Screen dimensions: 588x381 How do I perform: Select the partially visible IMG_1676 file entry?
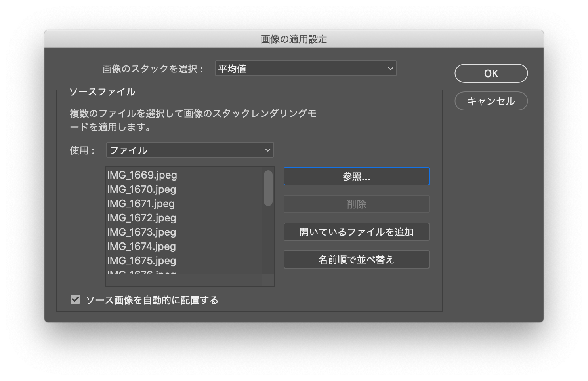141,272
